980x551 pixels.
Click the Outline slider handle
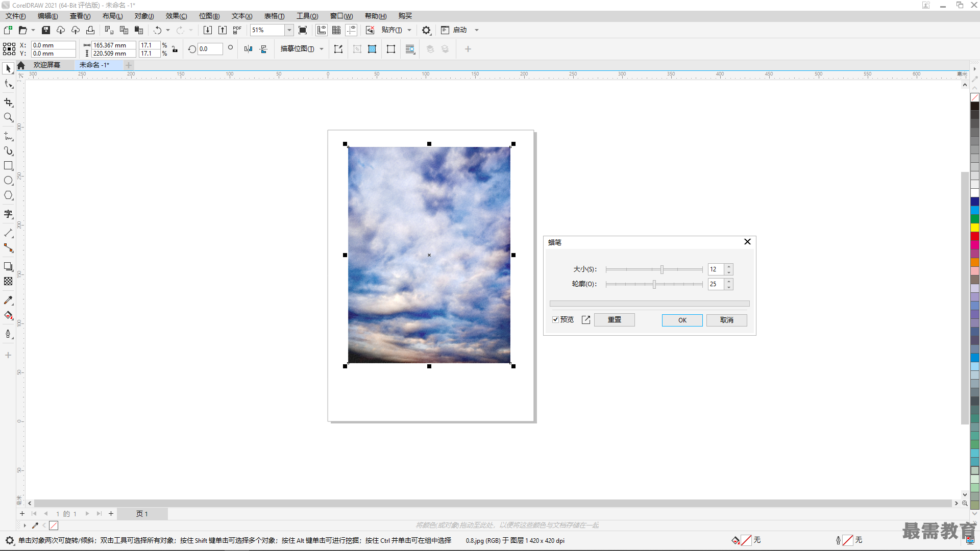654,284
